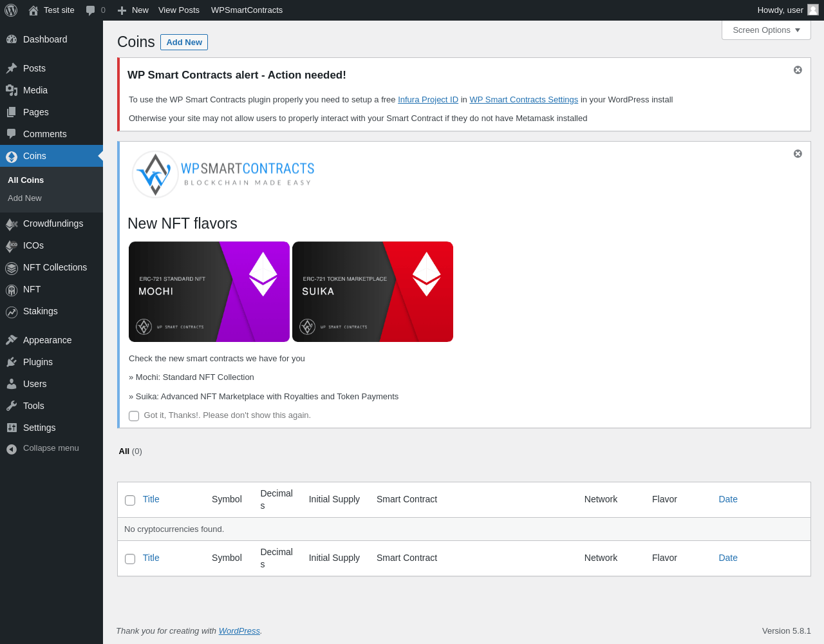Select the Posts pin icon
Viewport: 824px width, 644px height.
(12, 68)
